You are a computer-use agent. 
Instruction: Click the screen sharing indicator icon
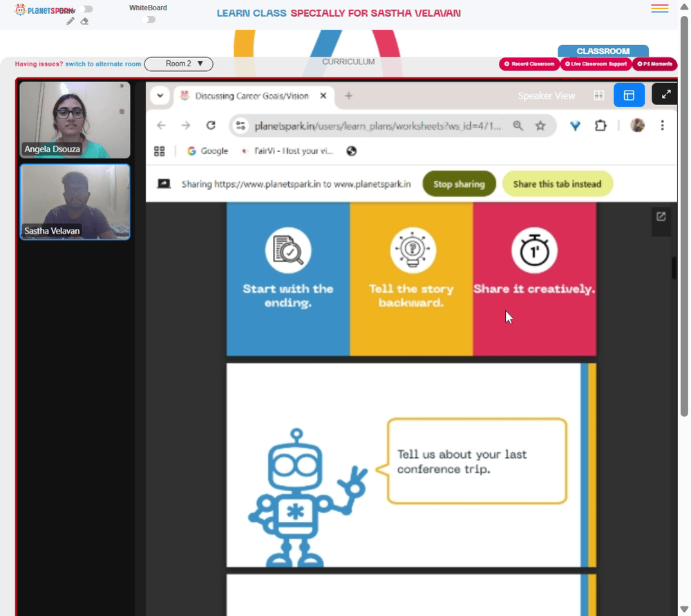pyautogui.click(x=164, y=184)
